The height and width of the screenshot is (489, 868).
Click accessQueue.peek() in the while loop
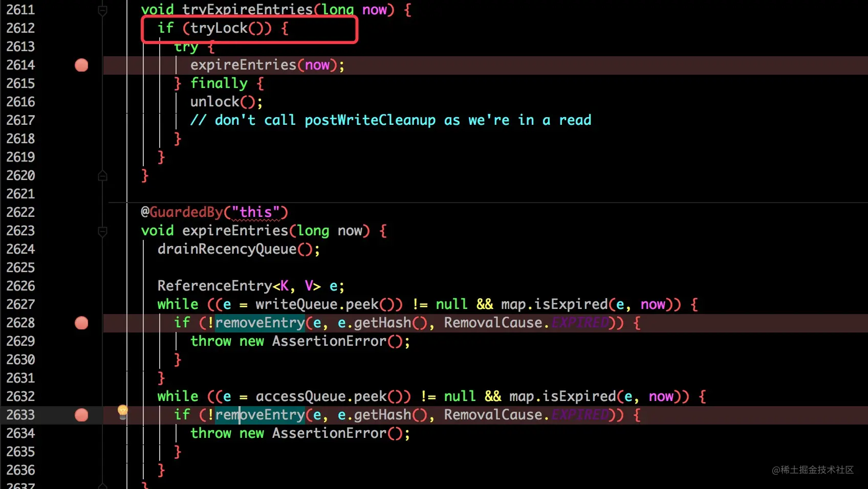pyautogui.click(x=333, y=396)
